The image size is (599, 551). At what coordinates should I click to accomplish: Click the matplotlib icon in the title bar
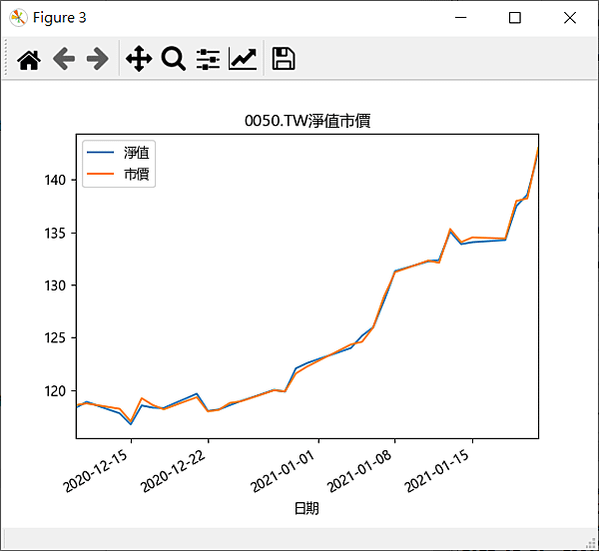pyautogui.click(x=18, y=18)
